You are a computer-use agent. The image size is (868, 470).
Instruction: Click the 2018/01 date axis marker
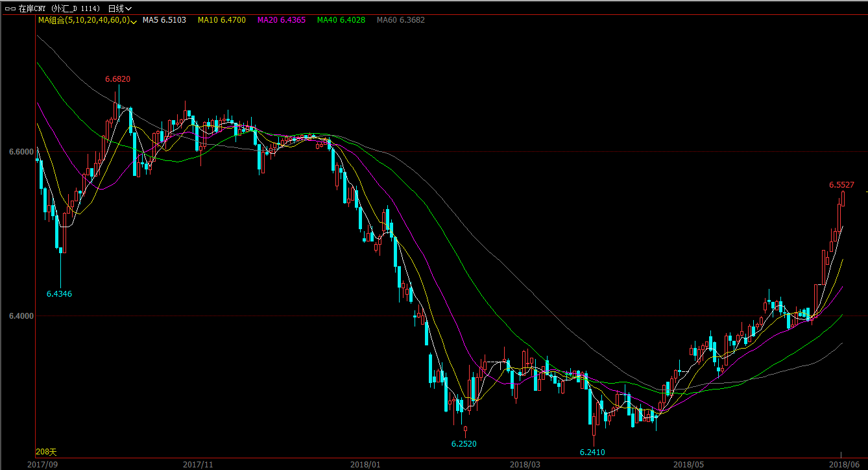click(363, 464)
